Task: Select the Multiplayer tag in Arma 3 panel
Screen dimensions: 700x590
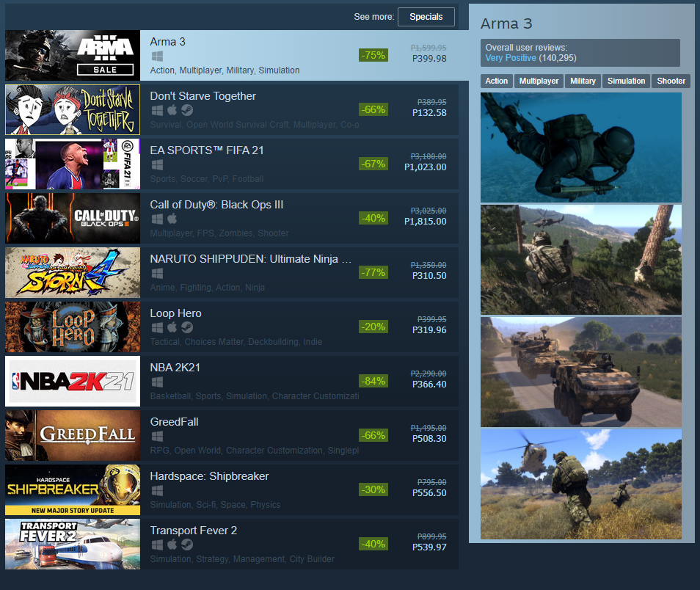Action: click(x=539, y=81)
